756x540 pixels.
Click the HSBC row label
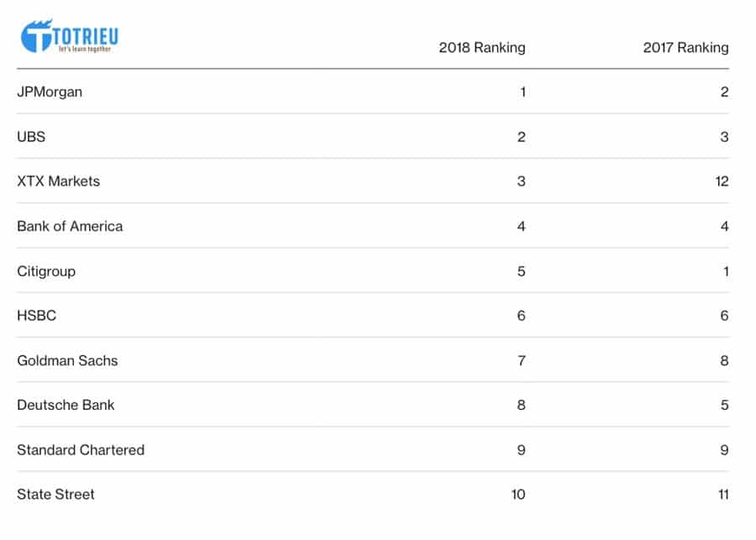37,316
